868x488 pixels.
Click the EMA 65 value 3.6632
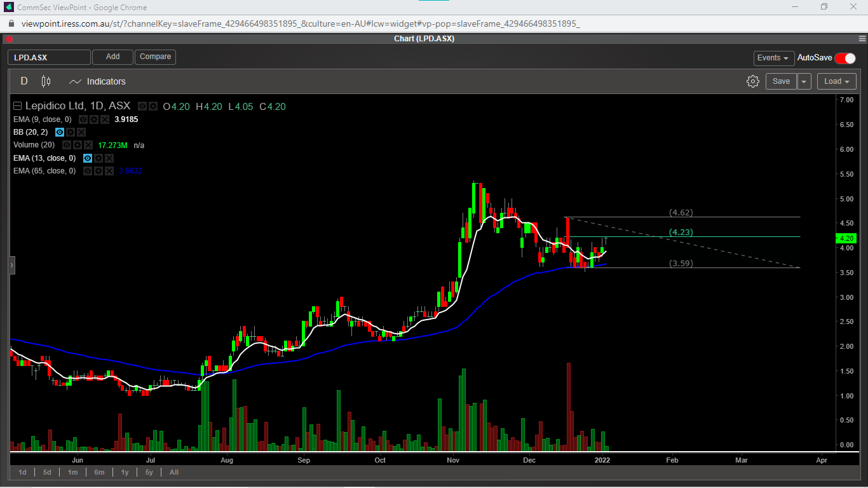click(130, 171)
